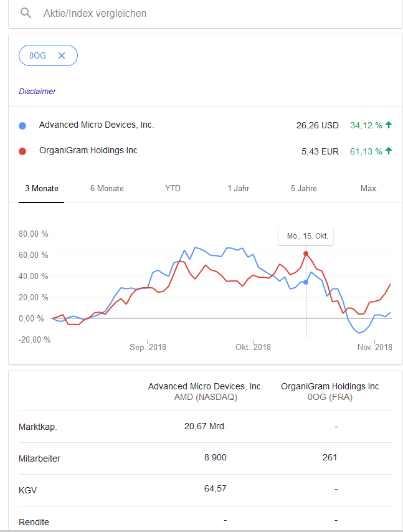Image resolution: width=403 pixels, height=532 pixels.
Task: Click the Marktkap. row label
Action: (x=37, y=427)
